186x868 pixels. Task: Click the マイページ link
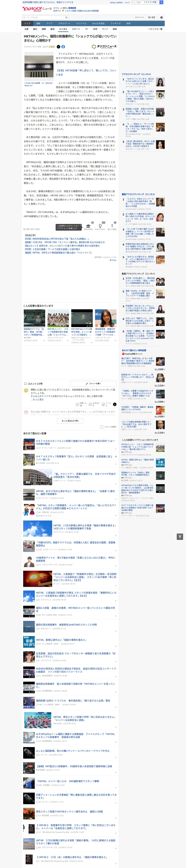tap(139, 17)
